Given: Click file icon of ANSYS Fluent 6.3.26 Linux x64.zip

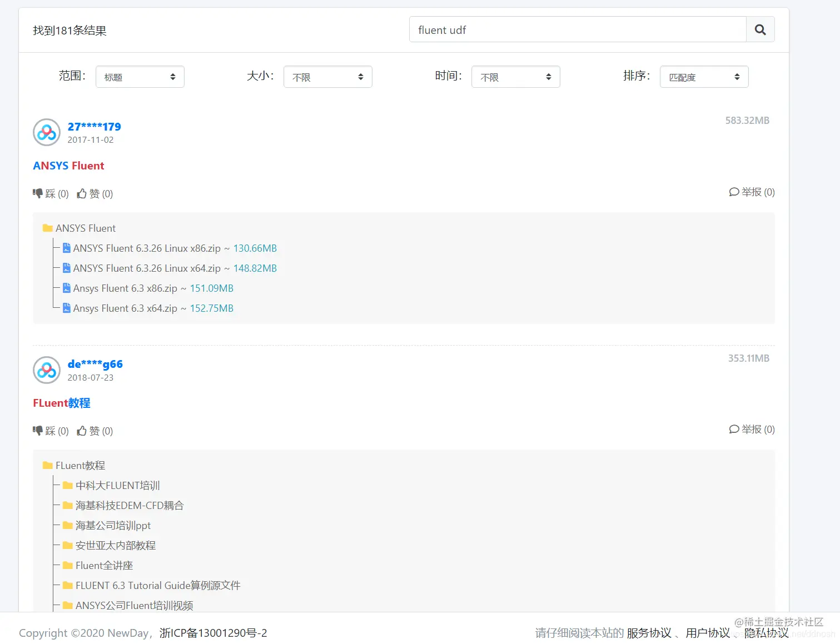Looking at the screenshot, I should (66, 268).
